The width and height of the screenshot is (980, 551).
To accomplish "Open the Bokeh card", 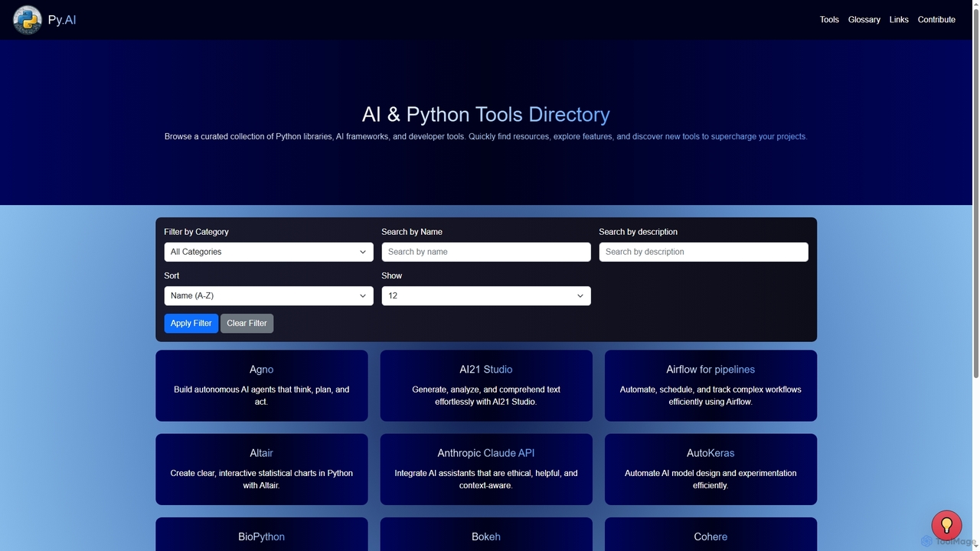I will point(486,534).
